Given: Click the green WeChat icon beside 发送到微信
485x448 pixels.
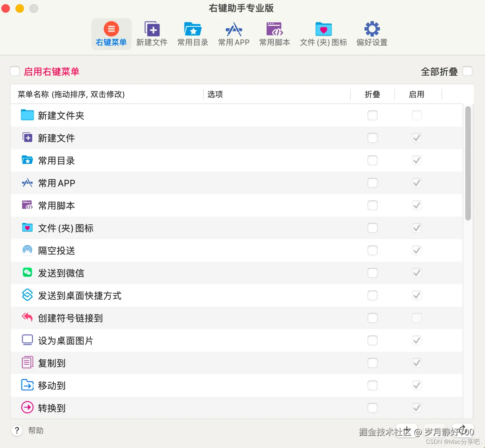Looking at the screenshot, I should pyautogui.click(x=27, y=272).
